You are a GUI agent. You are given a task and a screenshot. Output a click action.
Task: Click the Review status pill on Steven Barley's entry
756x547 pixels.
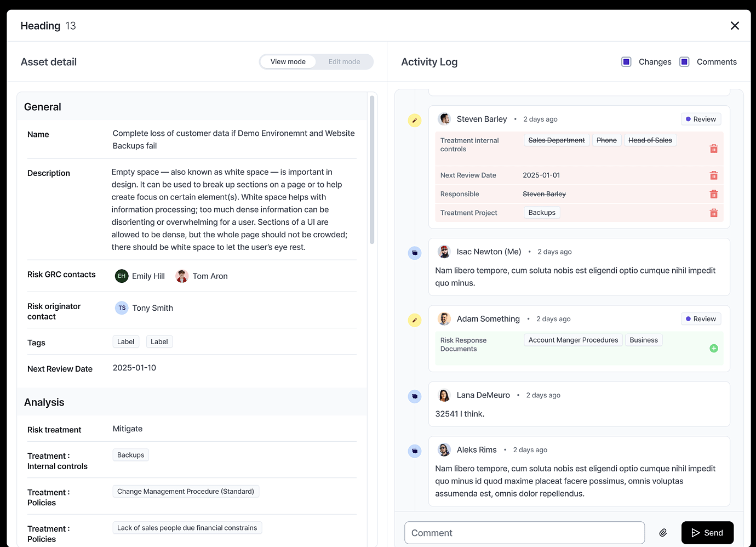[701, 119]
